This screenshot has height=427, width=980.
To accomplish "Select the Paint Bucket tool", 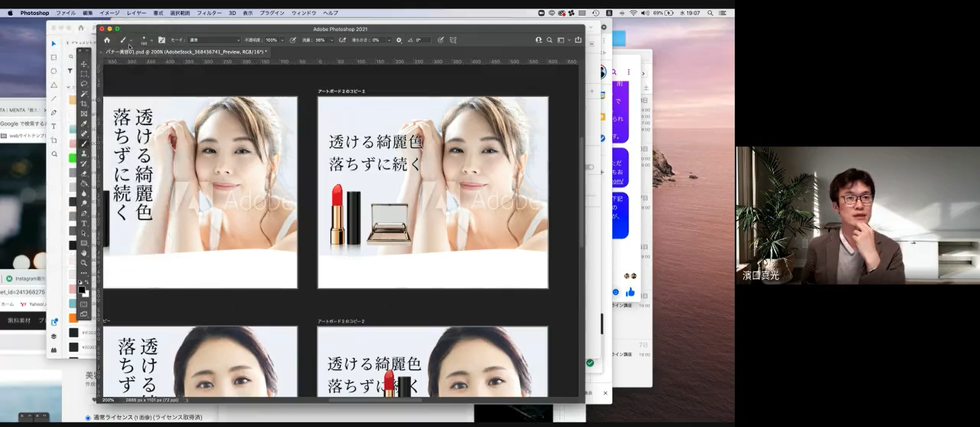I will coord(84,184).
